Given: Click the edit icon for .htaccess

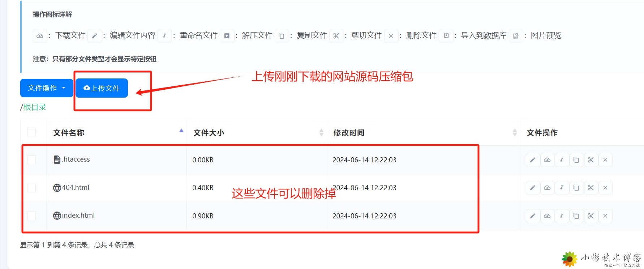Looking at the screenshot, I should point(533,160).
